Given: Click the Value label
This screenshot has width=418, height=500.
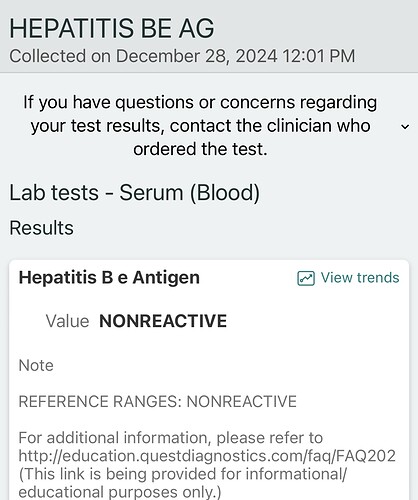Looking at the screenshot, I should [x=67, y=321].
